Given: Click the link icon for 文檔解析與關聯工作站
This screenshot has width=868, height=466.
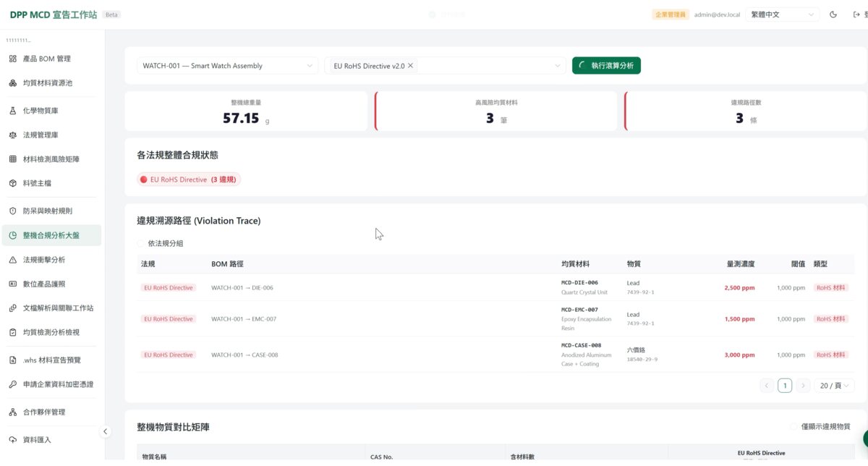Looking at the screenshot, I should coord(13,308).
